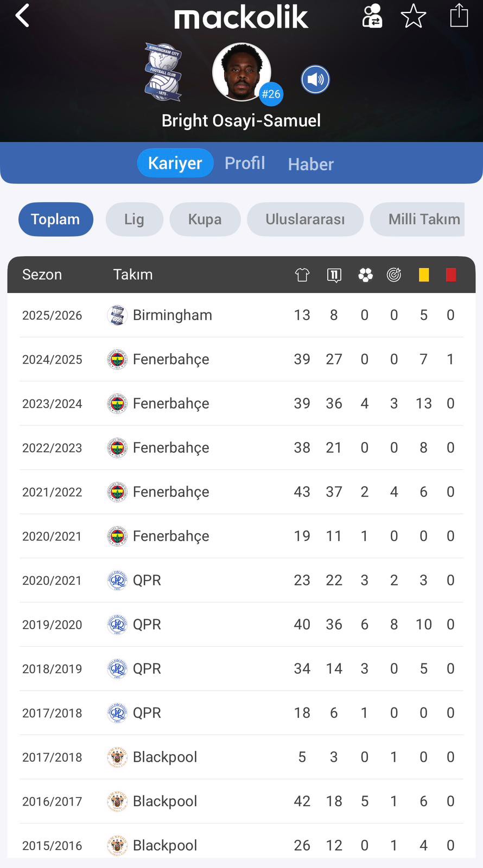The image size is (483, 868).
Task: Tap the back arrow icon
Action: (x=23, y=16)
